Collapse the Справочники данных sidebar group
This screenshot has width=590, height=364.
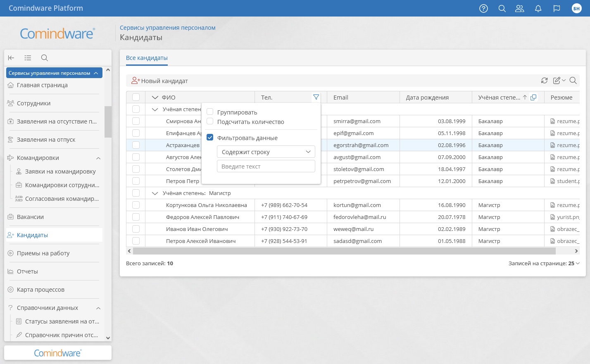click(x=98, y=308)
